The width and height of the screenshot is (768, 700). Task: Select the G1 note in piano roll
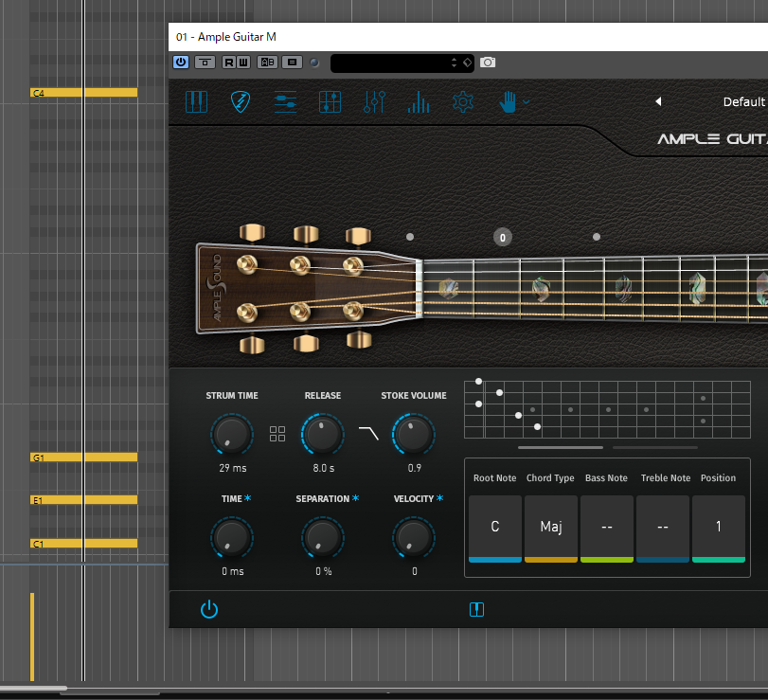tap(83, 457)
